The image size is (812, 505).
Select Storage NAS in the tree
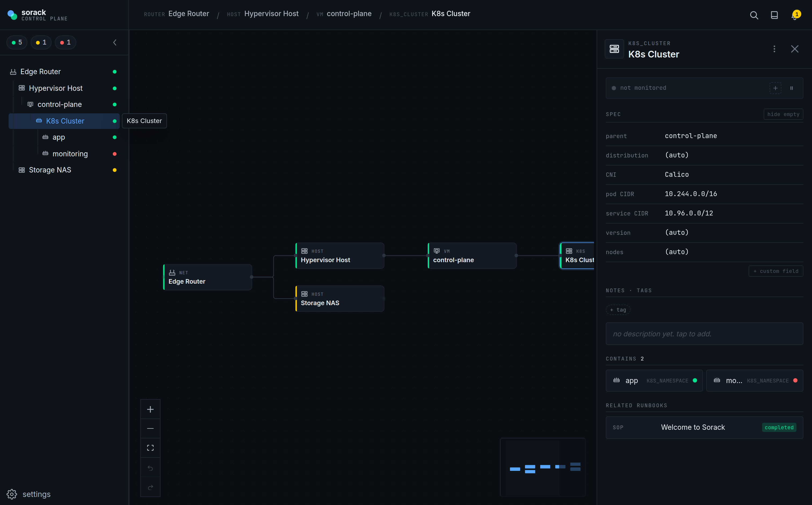tap(64, 170)
